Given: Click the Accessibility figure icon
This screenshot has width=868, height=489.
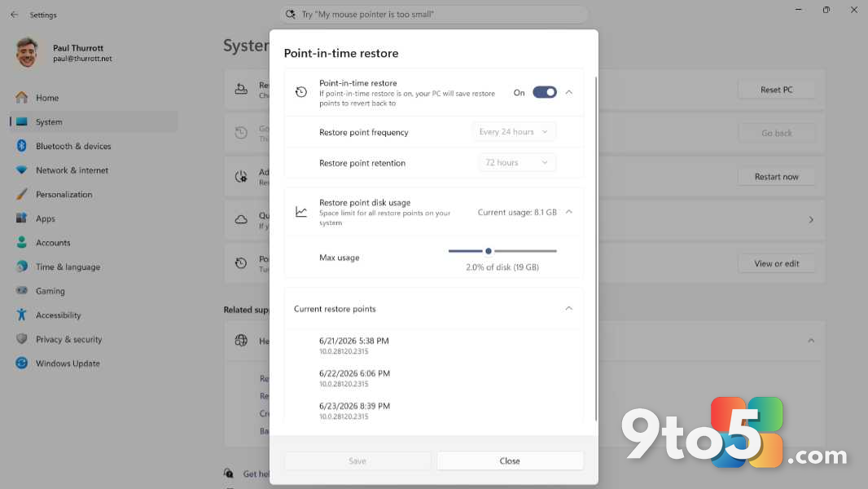Looking at the screenshot, I should [22, 315].
